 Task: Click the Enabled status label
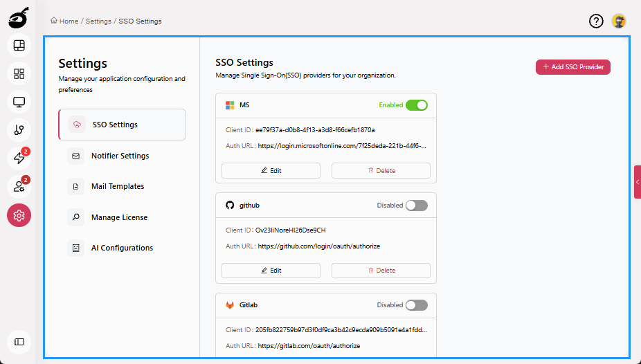pyautogui.click(x=391, y=105)
